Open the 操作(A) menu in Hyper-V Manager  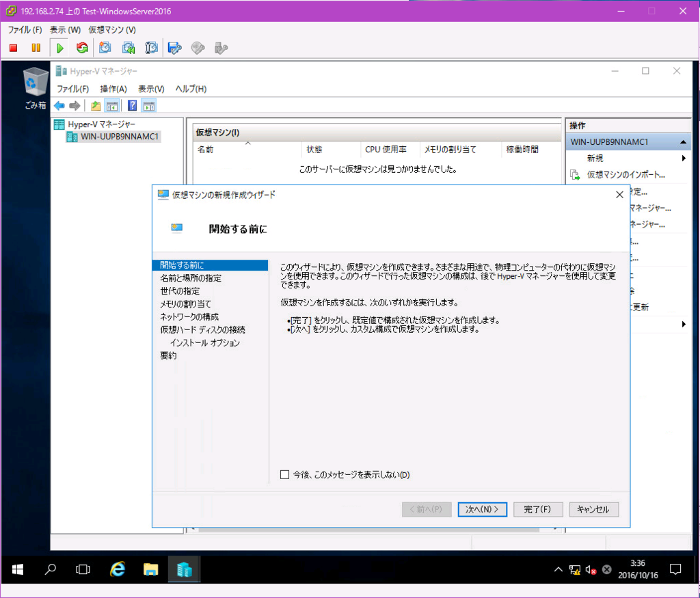pos(113,89)
